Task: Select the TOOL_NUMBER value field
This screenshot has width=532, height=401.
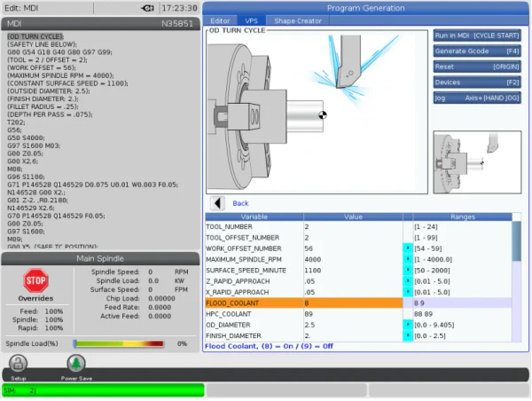Action: tap(353, 227)
